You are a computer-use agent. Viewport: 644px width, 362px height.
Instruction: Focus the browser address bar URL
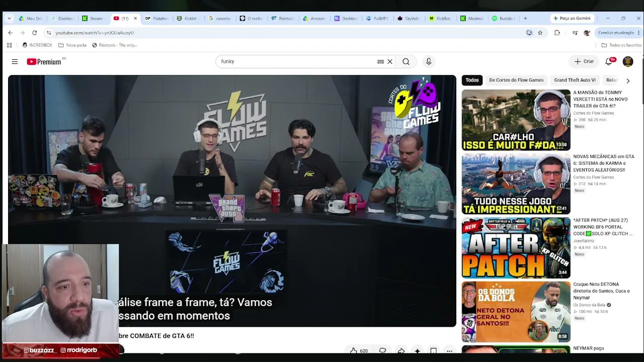(x=94, y=33)
